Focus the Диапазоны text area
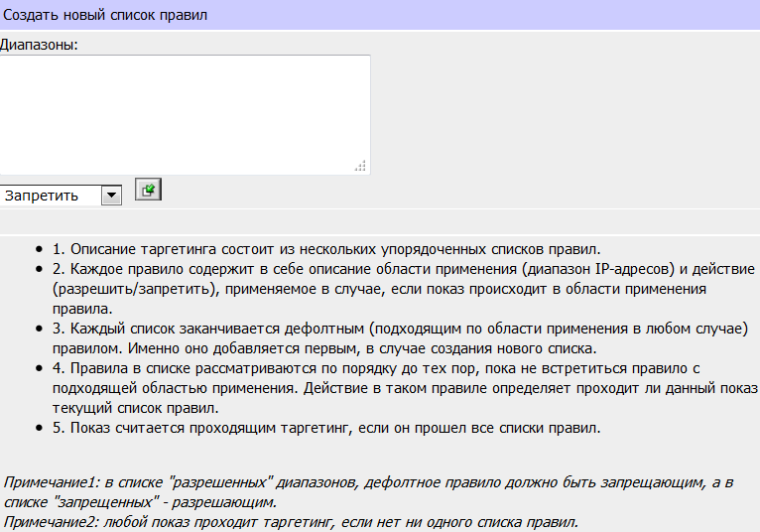 pos(186,115)
